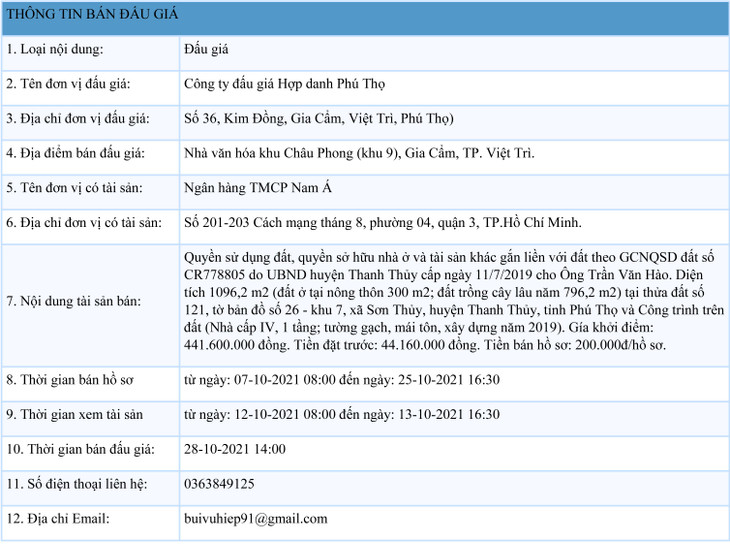This screenshot has width=730, height=544.
Task: Select the 'Đấu giá' content type value
Action: [206, 49]
